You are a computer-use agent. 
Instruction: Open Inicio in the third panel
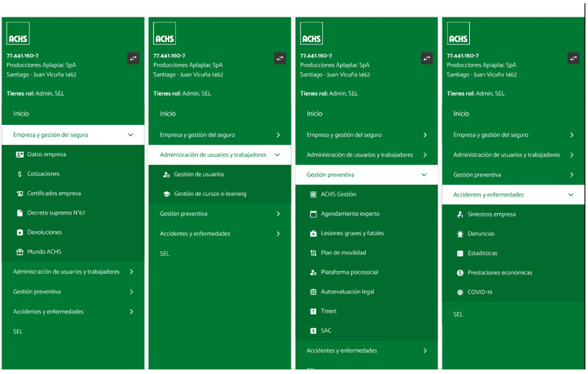click(314, 114)
